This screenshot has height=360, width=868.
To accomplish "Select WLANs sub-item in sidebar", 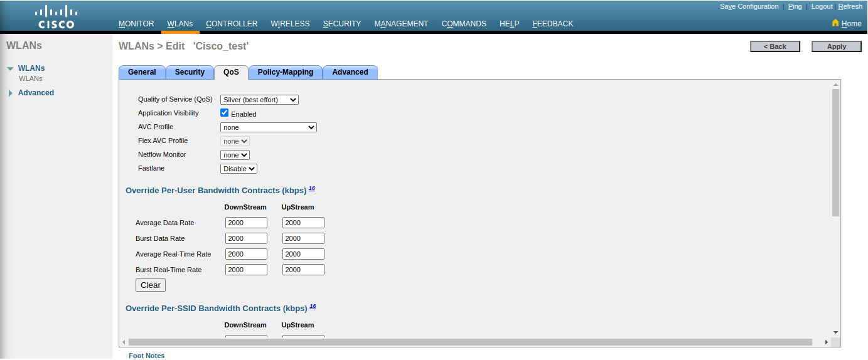I will [31, 78].
